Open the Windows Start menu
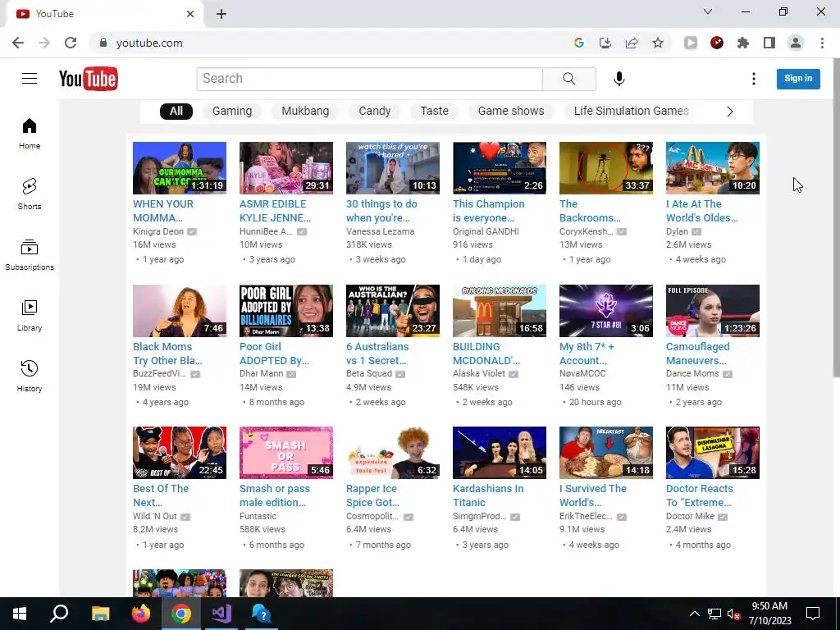 (20, 614)
